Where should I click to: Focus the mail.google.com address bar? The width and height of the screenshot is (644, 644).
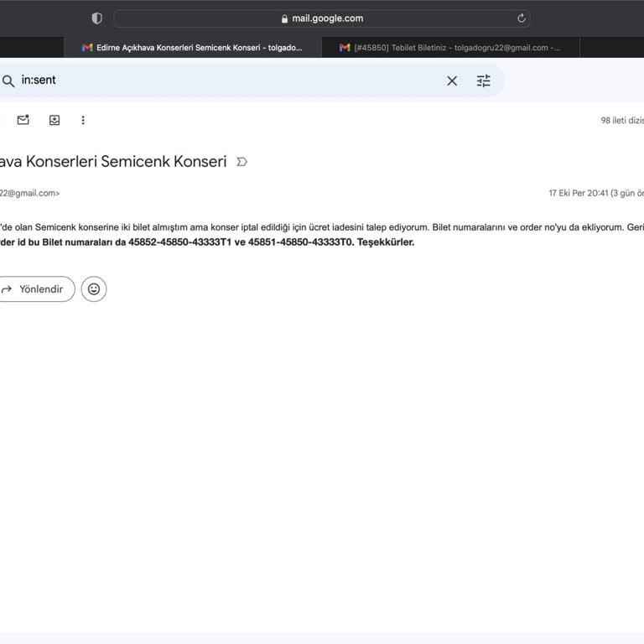coord(327,18)
